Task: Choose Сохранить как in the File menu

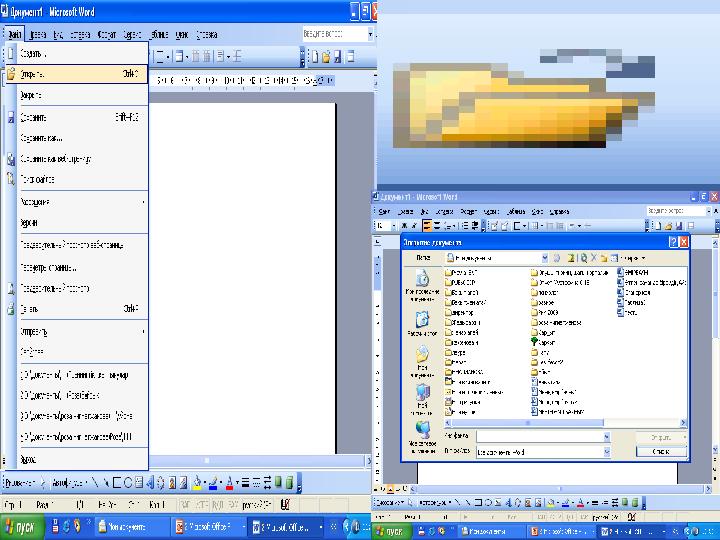Action: coord(76,138)
